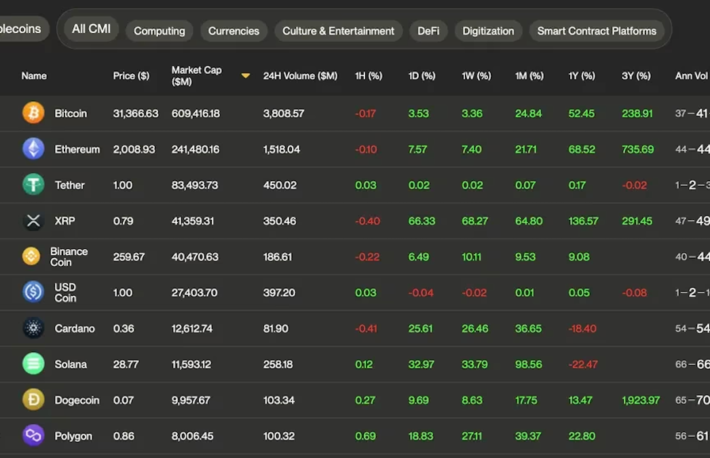
Task: Sort by the 1H (%) column header
Action: [x=369, y=76]
